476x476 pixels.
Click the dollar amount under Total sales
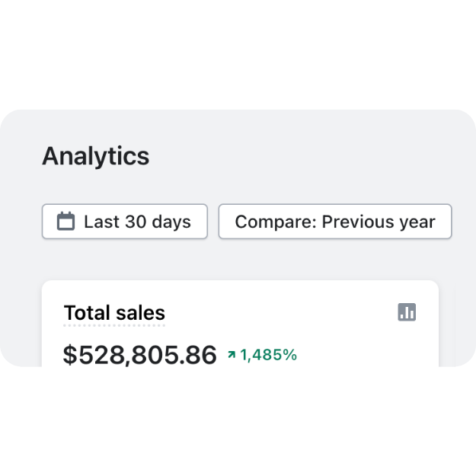[139, 354]
